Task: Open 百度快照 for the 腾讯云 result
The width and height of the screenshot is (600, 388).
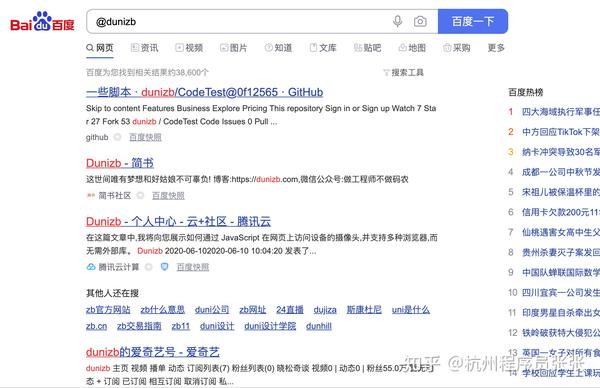Action: point(193,267)
